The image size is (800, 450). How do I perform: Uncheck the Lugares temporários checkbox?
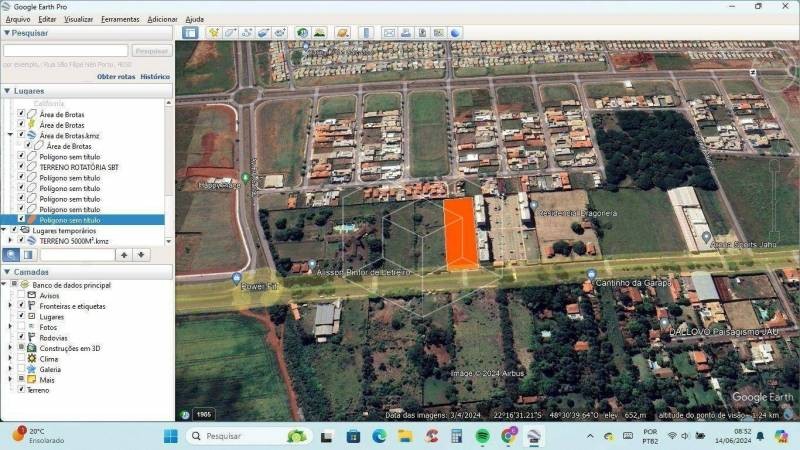(x=14, y=230)
